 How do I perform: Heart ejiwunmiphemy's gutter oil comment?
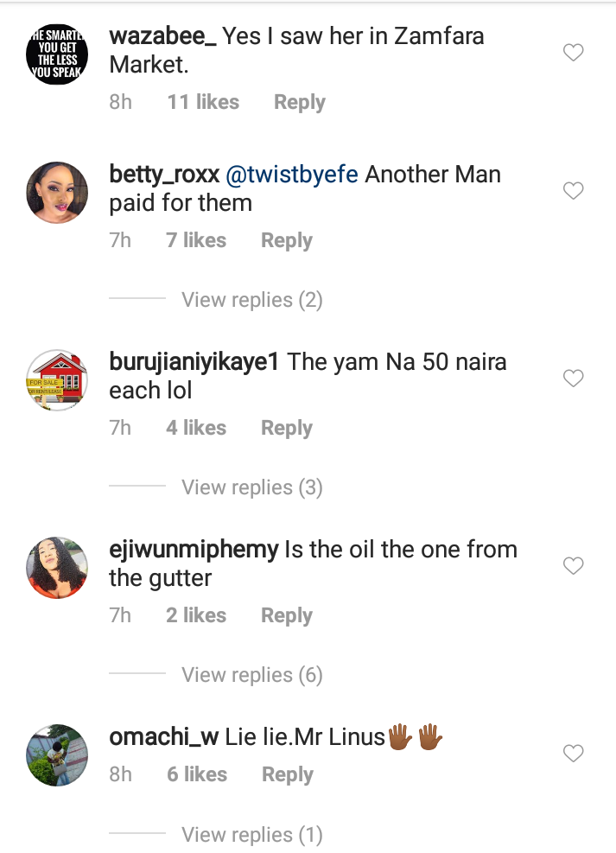point(573,566)
